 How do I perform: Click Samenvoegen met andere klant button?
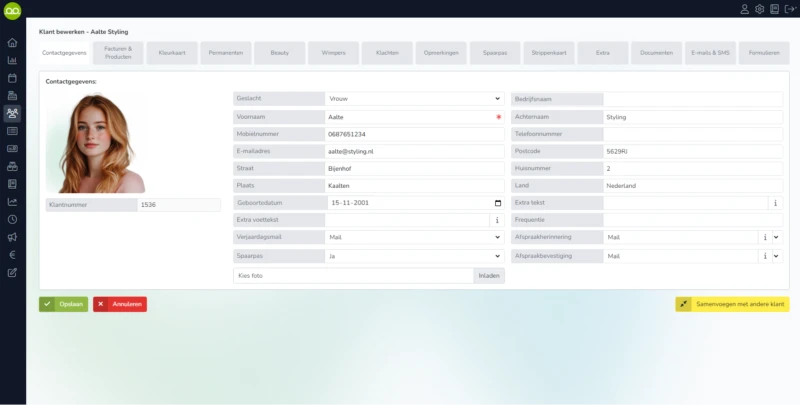click(x=732, y=304)
